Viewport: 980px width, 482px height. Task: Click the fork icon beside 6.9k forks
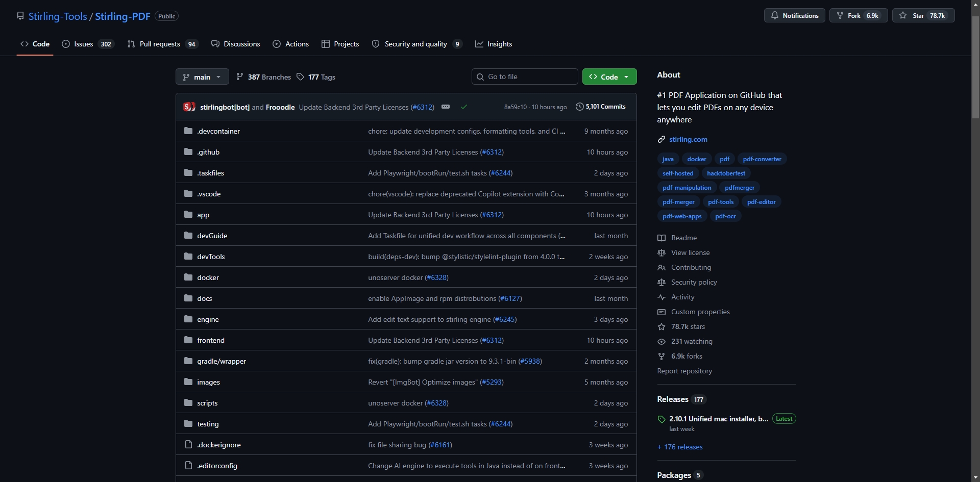coord(661,357)
